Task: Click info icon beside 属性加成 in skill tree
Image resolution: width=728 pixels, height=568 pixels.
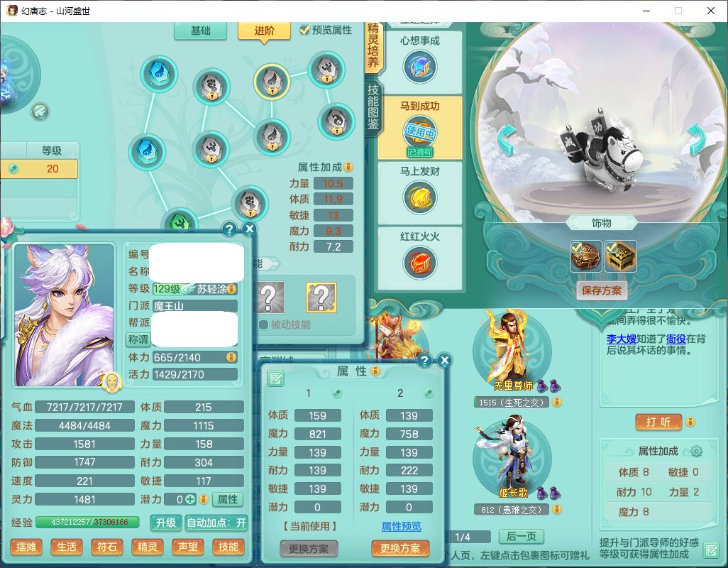Action: coord(348,167)
